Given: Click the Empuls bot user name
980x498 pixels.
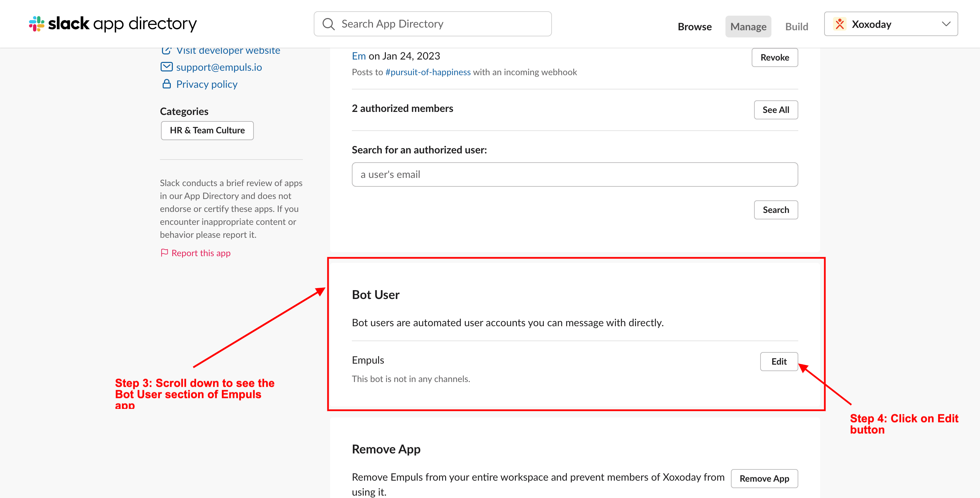Looking at the screenshot, I should [x=367, y=360].
